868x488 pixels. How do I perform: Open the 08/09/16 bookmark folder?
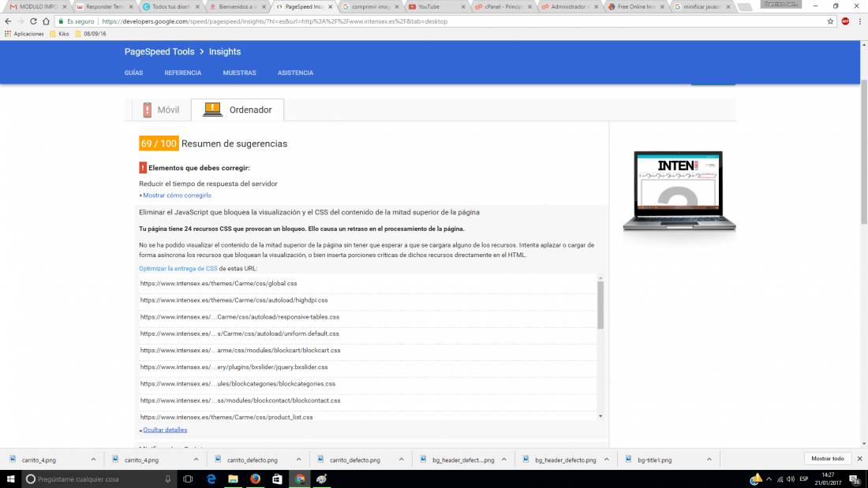[91, 34]
